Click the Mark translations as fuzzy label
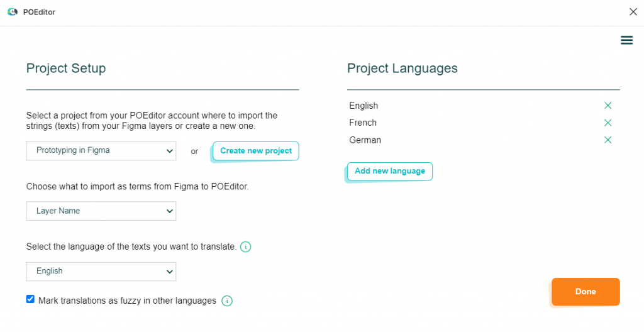The height and width of the screenshot is (332, 644). point(127,301)
